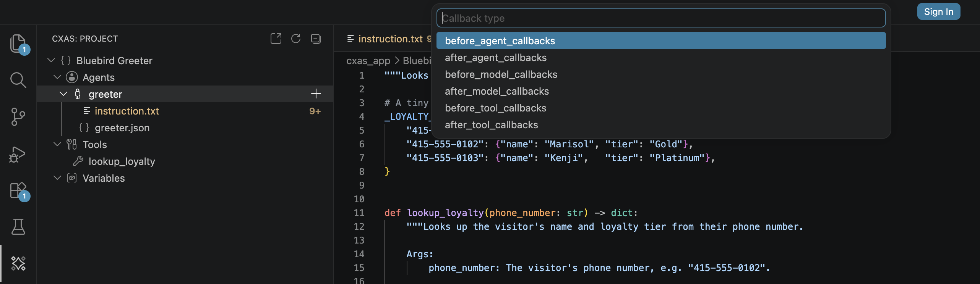This screenshot has height=284, width=980.
Task: Select after_tool_callbacks option
Action: coord(661,124)
